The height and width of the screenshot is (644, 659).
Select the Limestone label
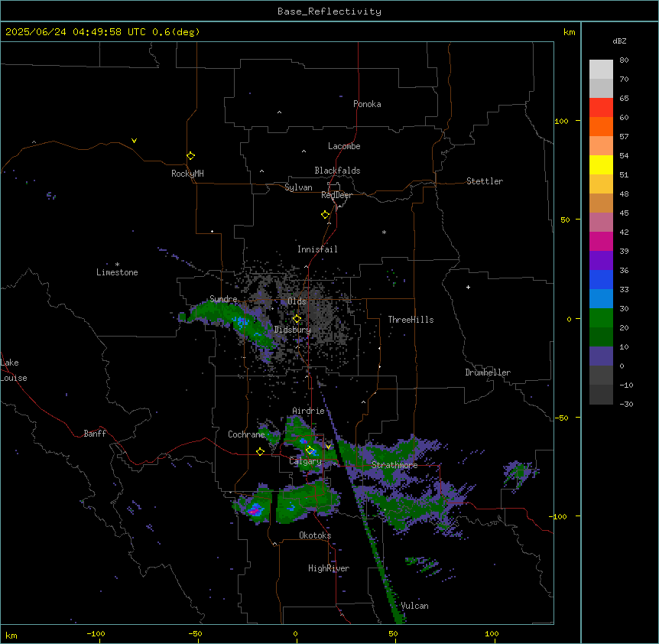117,272
